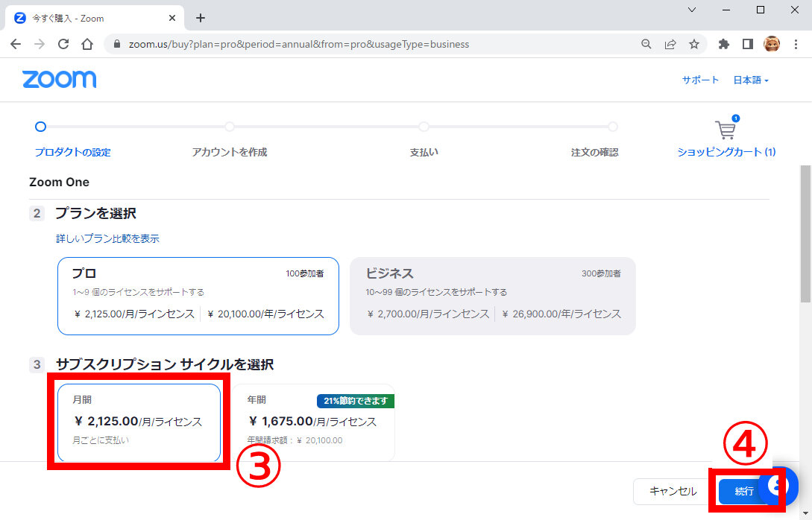This screenshot has height=520, width=812.
Task: Click ¥ 26,900.00/年/ライセンス price
Action: pyautogui.click(x=561, y=314)
